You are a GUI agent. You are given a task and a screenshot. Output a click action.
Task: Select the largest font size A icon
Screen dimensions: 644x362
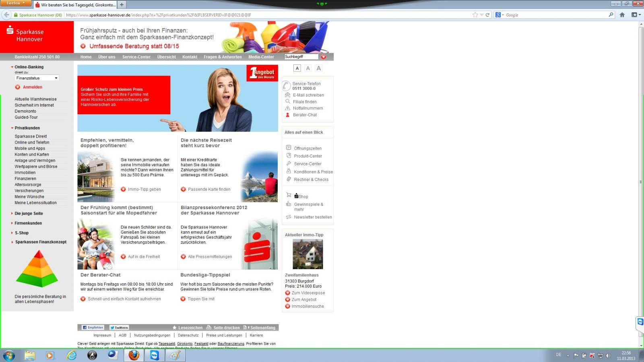coord(319,68)
